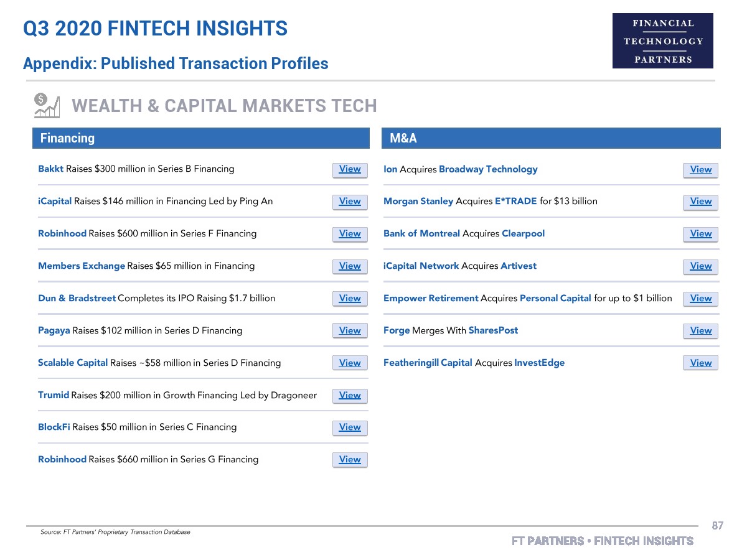Open View button for Featheringill InvestEdge deal
This screenshot has width=747, height=560.
tap(700, 363)
